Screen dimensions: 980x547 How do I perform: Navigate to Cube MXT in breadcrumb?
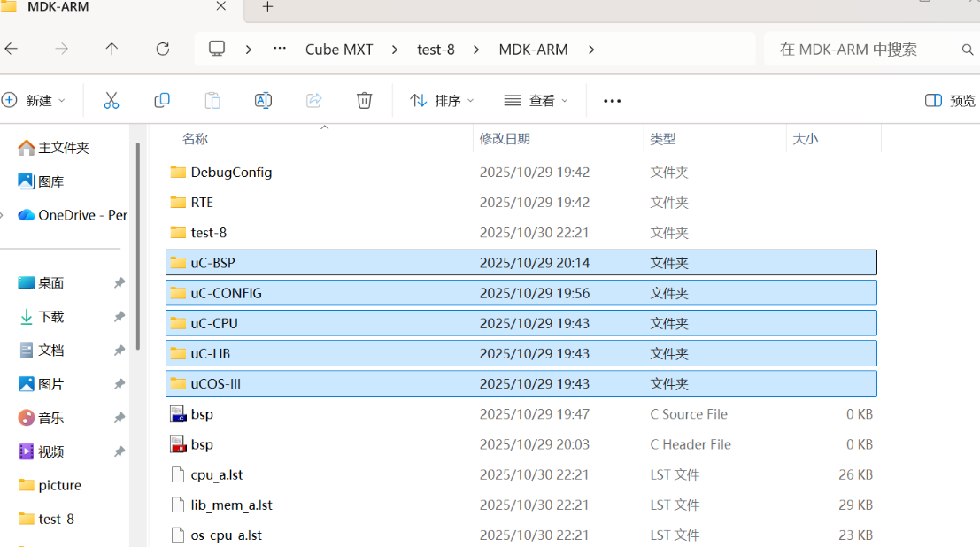[339, 50]
